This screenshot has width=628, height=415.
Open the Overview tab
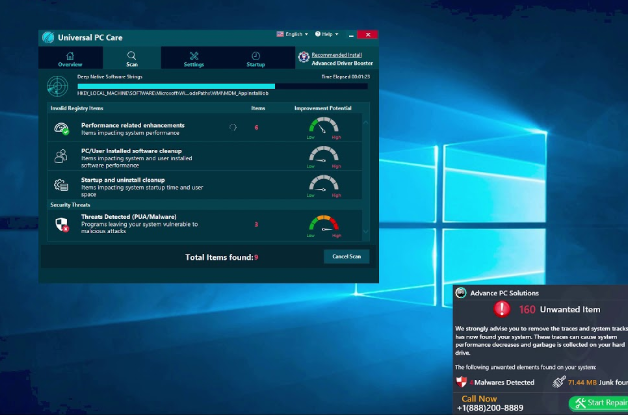pyautogui.click(x=70, y=58)
